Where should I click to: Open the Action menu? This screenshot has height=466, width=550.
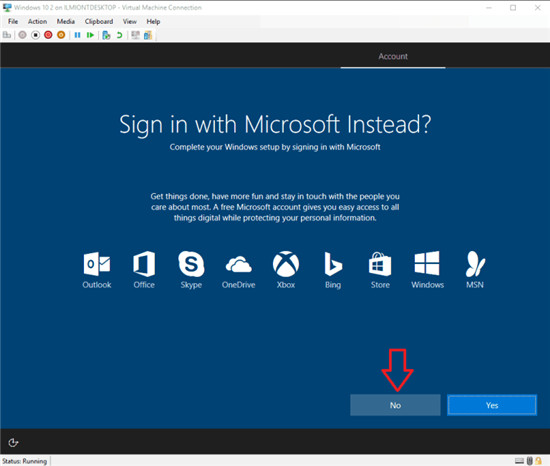[37, 21]
